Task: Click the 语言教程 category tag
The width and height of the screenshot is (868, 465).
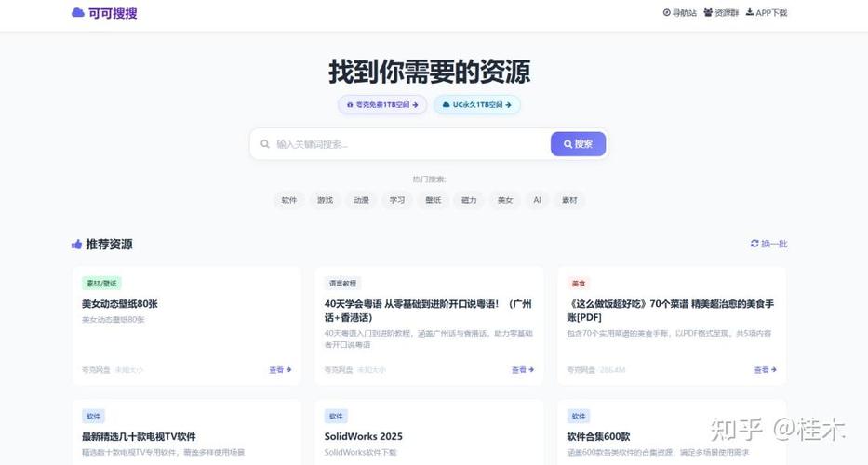Action: point(342,284)
